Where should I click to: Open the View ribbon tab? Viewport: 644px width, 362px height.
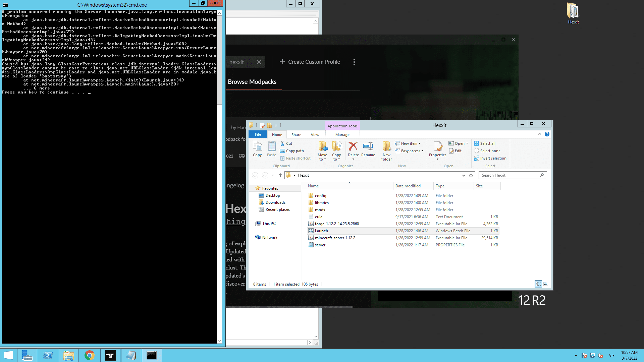coord(315,135)
